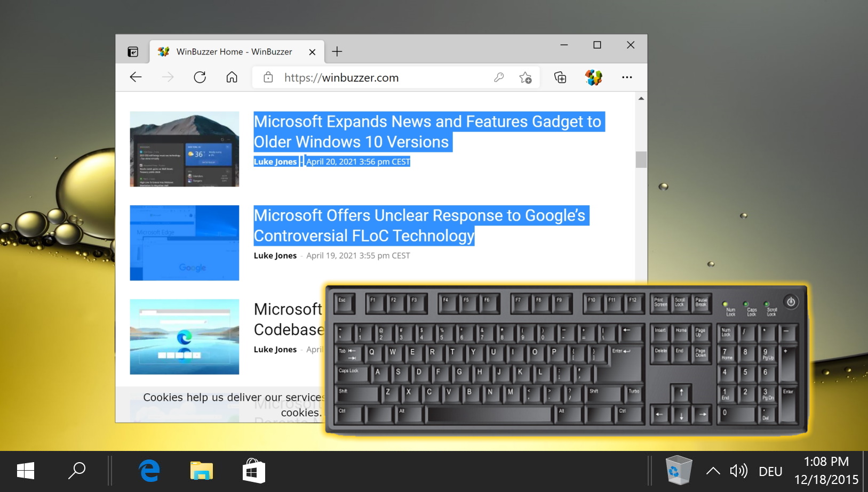868x492 pixels.
Task: Open the Edge browser article thumbnail
Action: pyautogui.click(x=185, y=336)
